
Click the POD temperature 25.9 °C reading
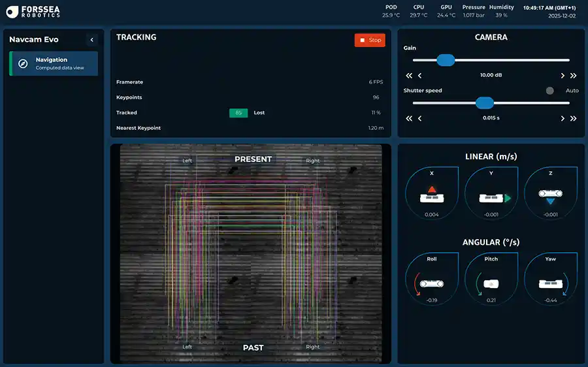coord(391,16)
